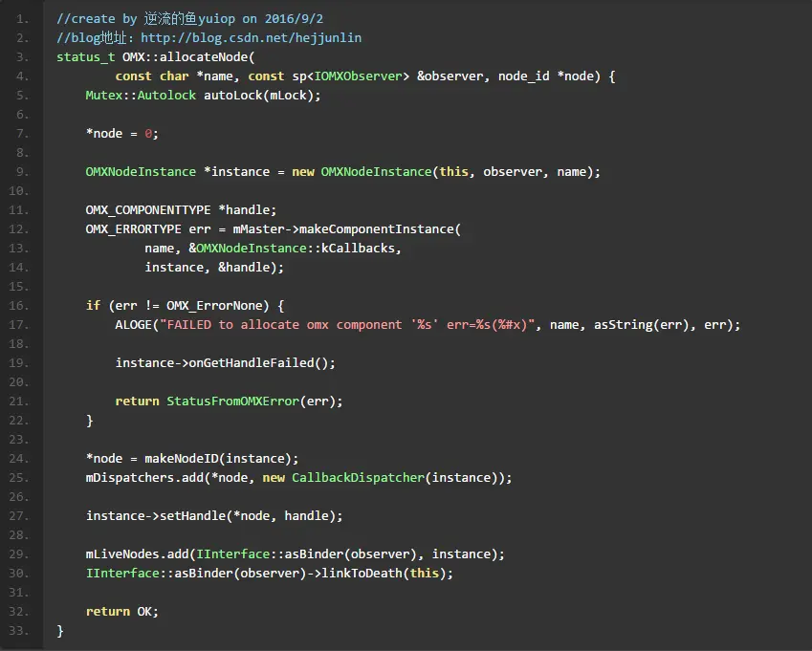Click 'new' keyword on line 9
Image resolution: width=812 pixels, height=651 pixels.
point(303,172)
